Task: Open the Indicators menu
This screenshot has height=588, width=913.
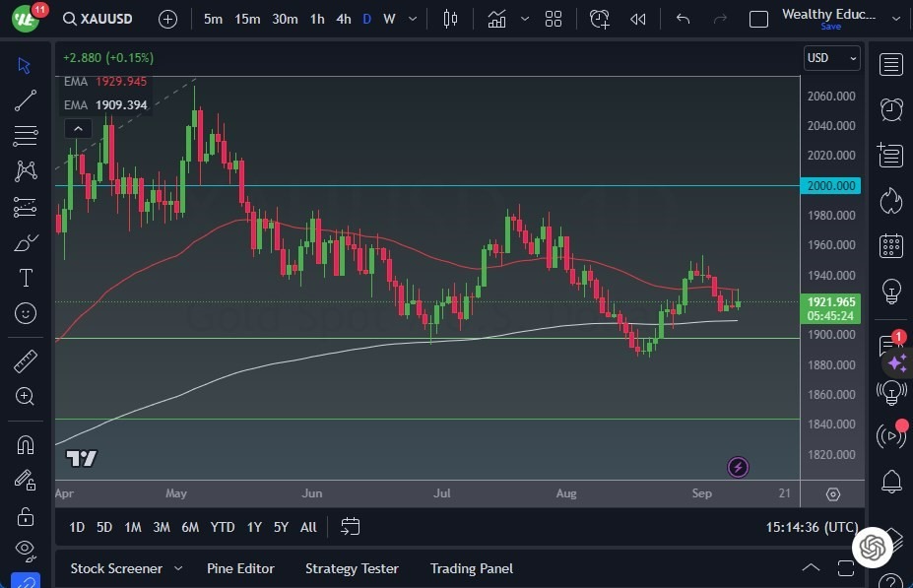Action: click(x=495, y=18)
